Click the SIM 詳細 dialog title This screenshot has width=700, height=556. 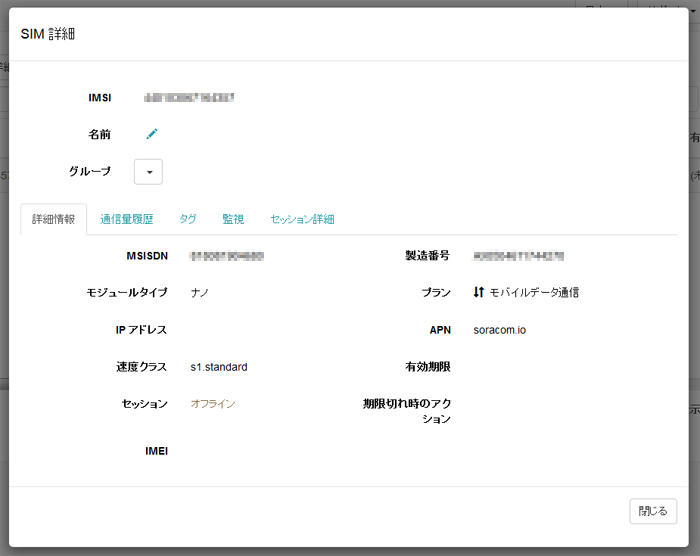(x=48, y=34)
